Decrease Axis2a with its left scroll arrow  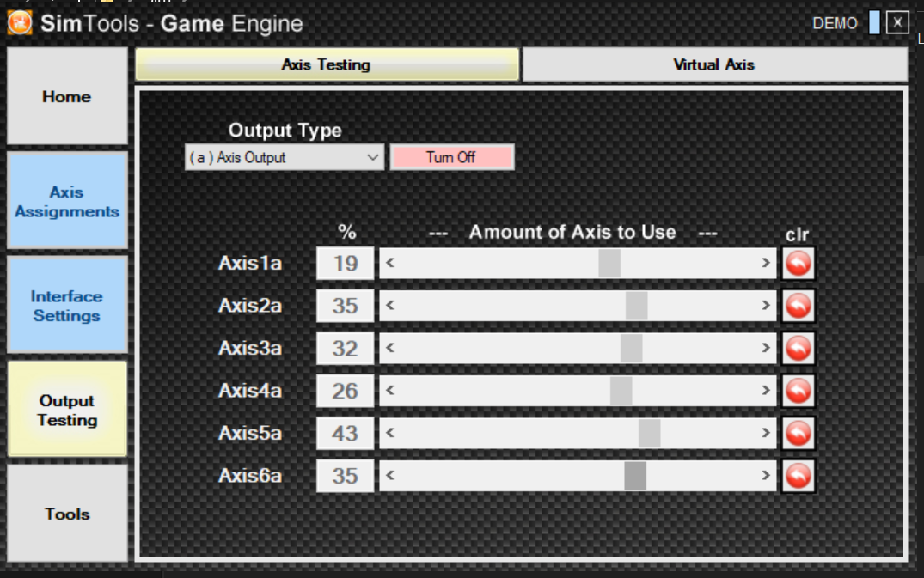pos(389,306)
